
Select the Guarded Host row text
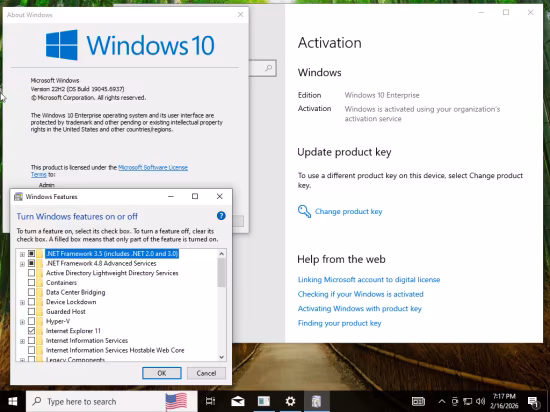[x=66, y=311]
